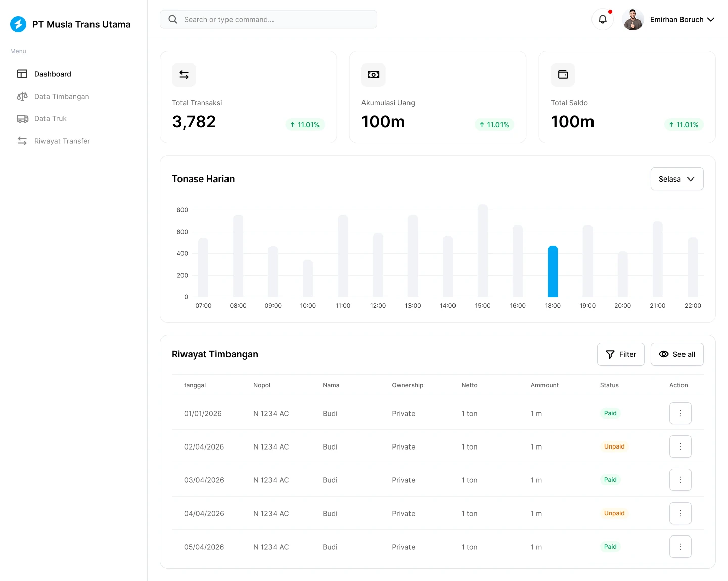Open Data Timbangan menu item
This screenshot has width=728, height=581.
click(x=62, y=96)
